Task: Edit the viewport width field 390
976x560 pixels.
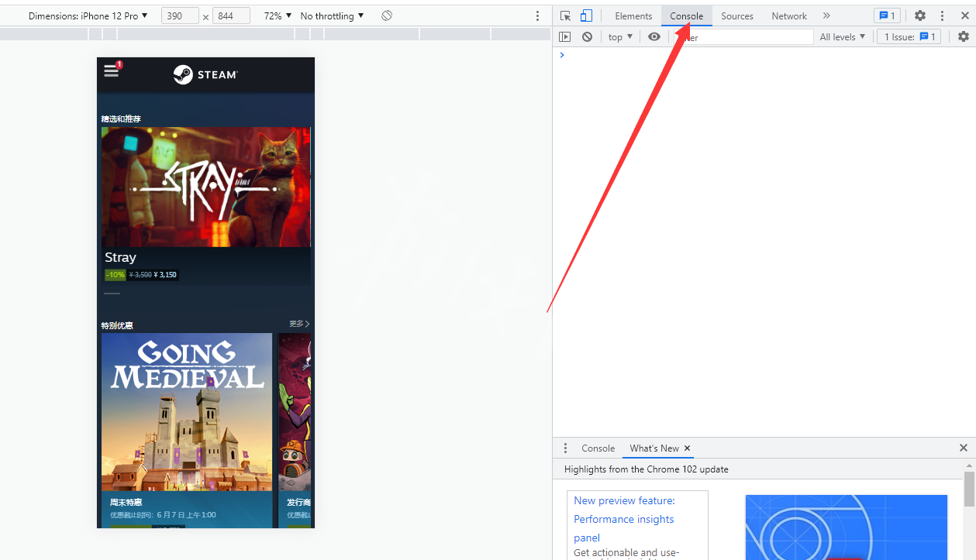Action: pyautogui.click(x=181, y=15)
